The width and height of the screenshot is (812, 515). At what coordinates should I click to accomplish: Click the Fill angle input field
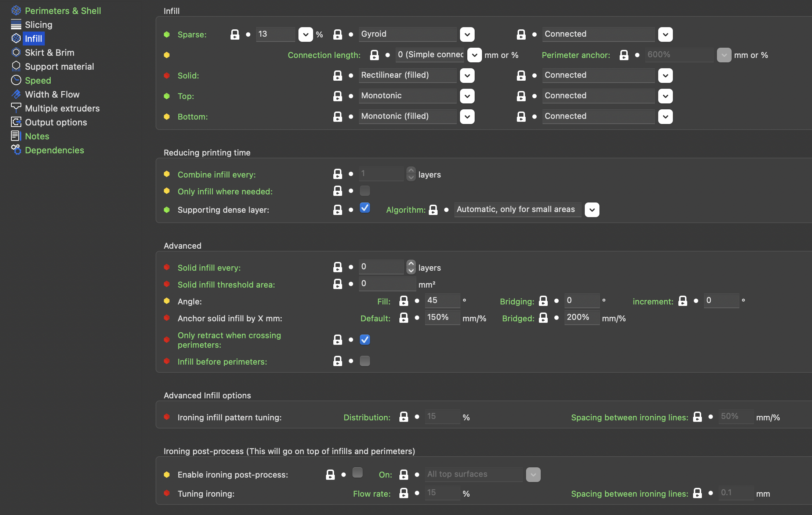coord(442,300)
